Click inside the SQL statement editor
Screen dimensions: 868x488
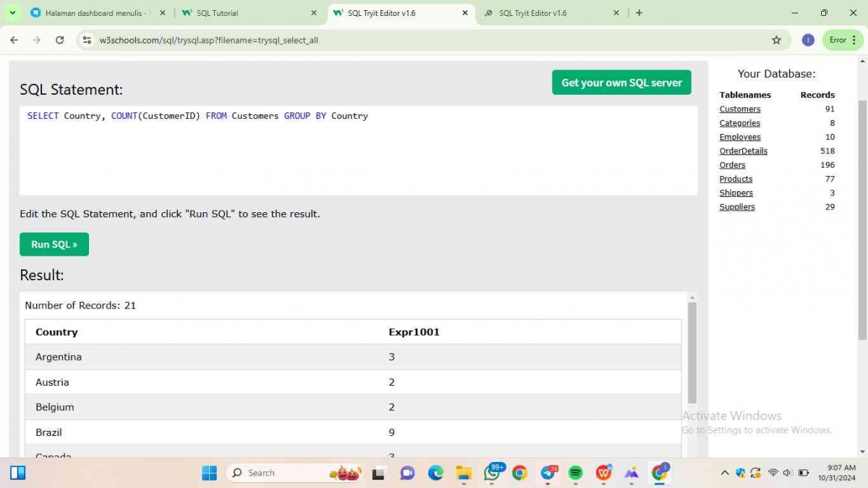[x=358, y=150]
